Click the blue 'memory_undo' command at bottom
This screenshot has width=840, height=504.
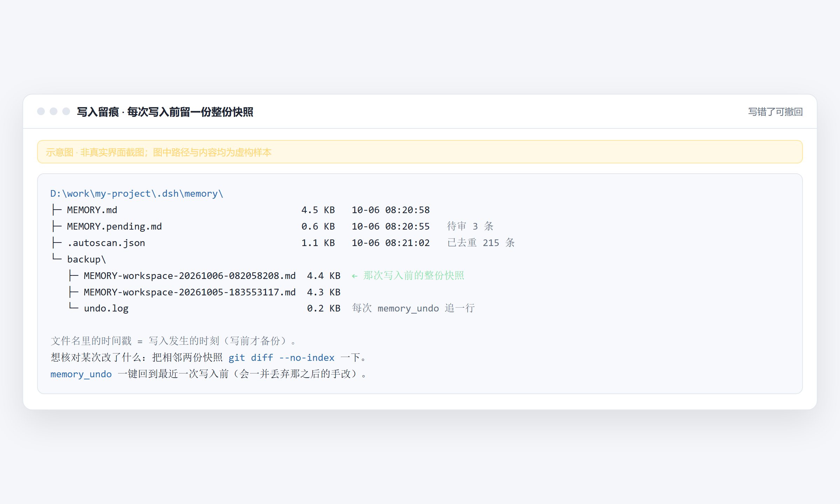coord(81,374)
